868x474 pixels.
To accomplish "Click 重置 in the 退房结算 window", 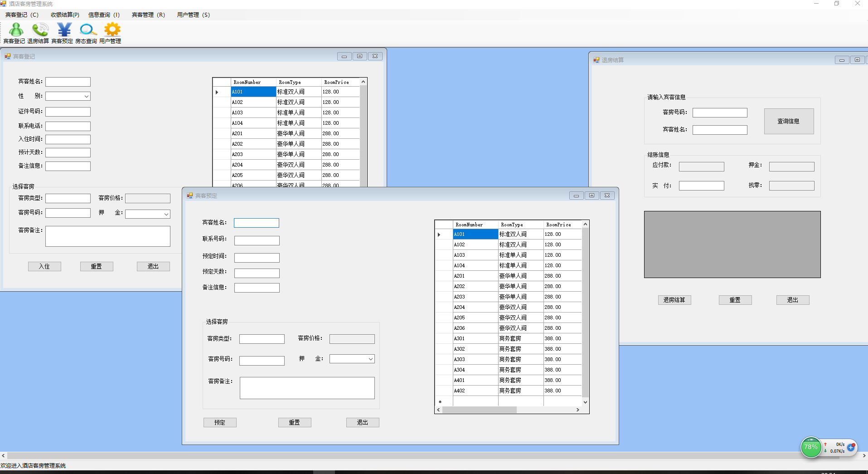I will 735,300.
